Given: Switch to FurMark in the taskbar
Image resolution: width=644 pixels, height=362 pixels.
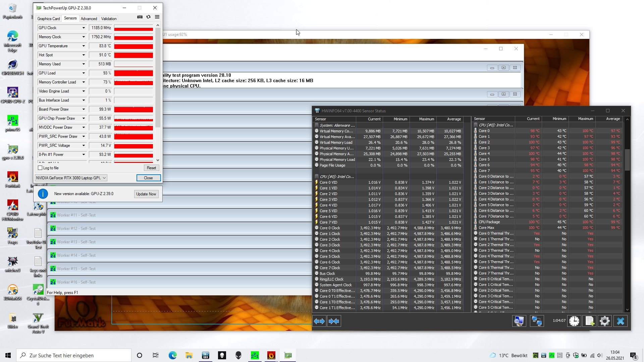Looking at the screenshot, I should coord(271,355).
